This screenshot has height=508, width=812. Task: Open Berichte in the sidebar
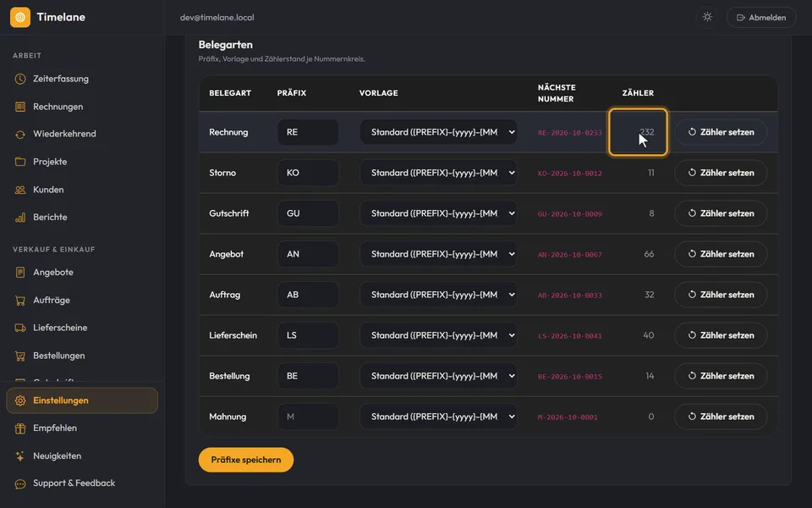click(x=82, y=218)
